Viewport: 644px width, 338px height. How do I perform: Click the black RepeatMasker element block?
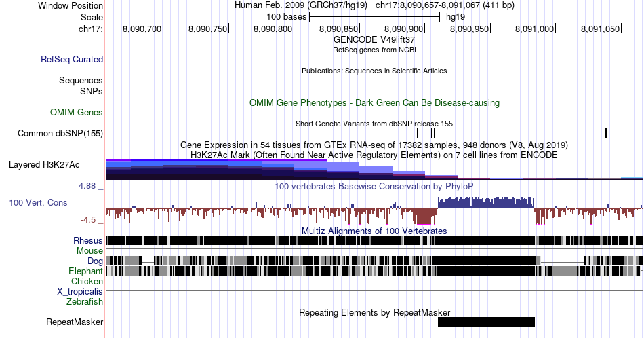point(486,322)
